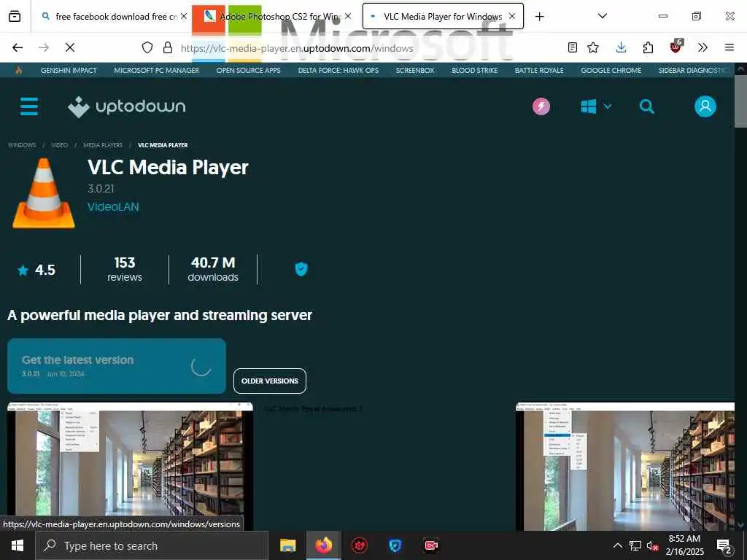The width and height of the screenshot is (747, 560).
Task: Open the Firefox downloads panel
Action: click(621, 47)
